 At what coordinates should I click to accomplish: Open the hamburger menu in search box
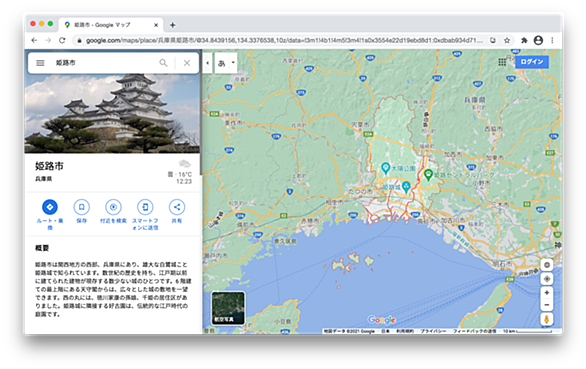[40, 63]
